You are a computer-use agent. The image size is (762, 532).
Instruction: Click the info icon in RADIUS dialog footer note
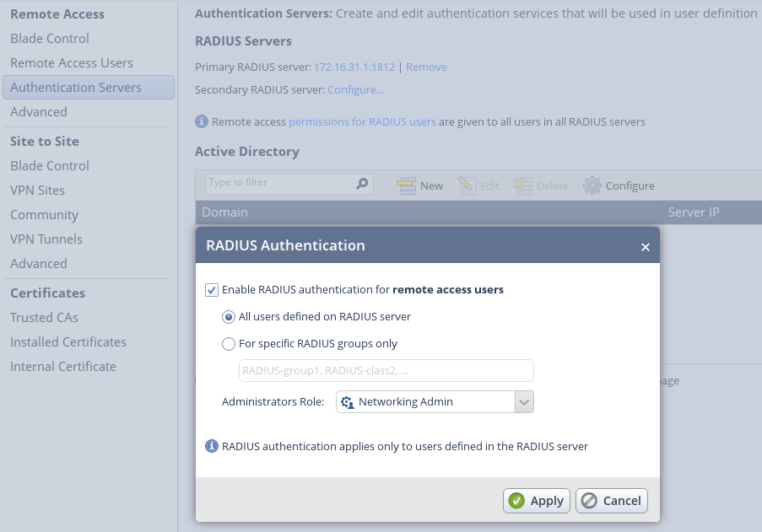click(212, 446)
